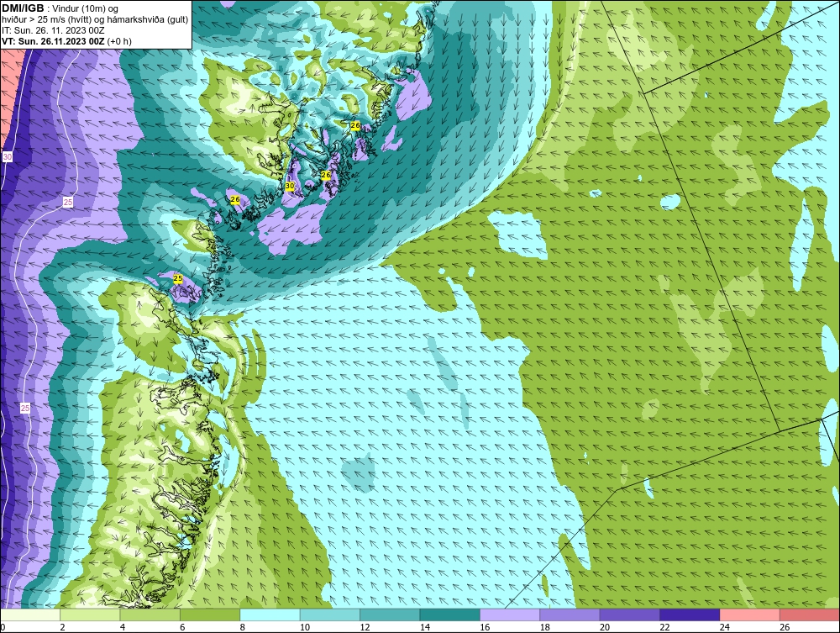Viewport: 840px width, 633px height.
Task: Click the white contour label "30"
Action: coord(8,157)
